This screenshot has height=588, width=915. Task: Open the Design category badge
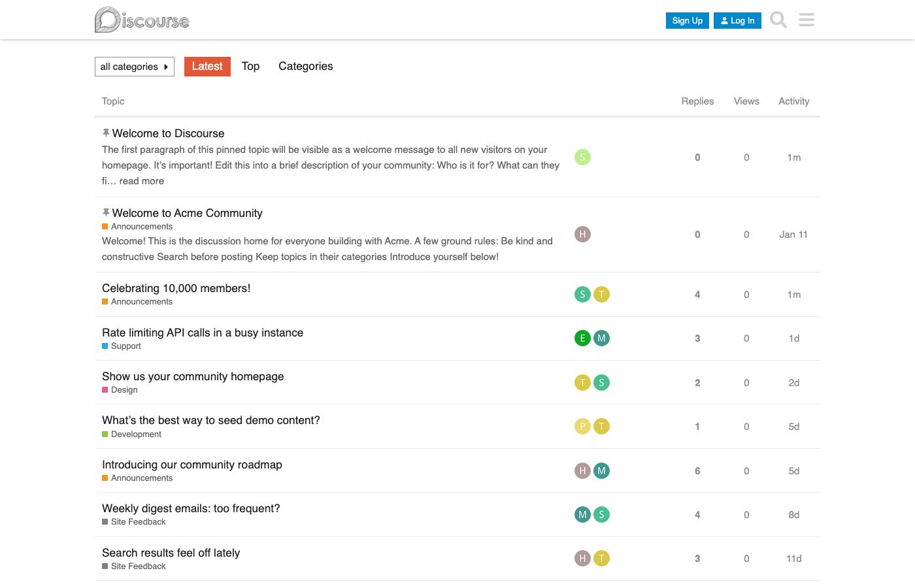(x=120, y=390)
